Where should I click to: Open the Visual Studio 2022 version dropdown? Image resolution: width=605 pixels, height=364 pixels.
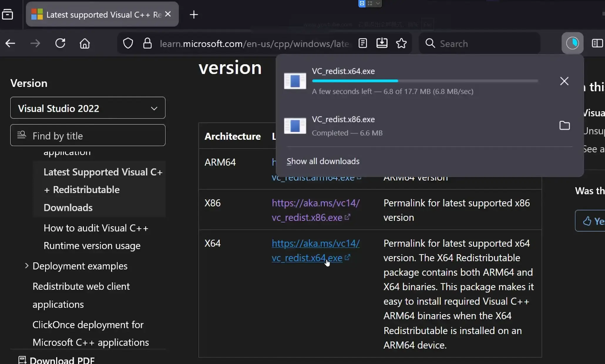(x=88, y=108)
